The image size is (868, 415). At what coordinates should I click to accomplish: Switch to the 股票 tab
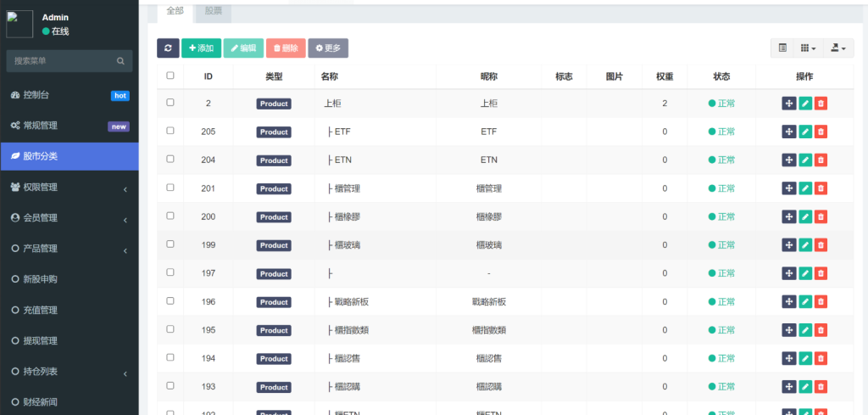[x=214, y=11]
